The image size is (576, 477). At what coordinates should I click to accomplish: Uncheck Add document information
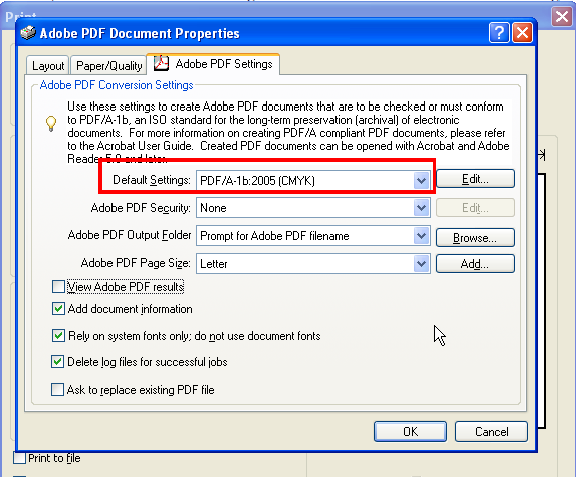(58, 309)
